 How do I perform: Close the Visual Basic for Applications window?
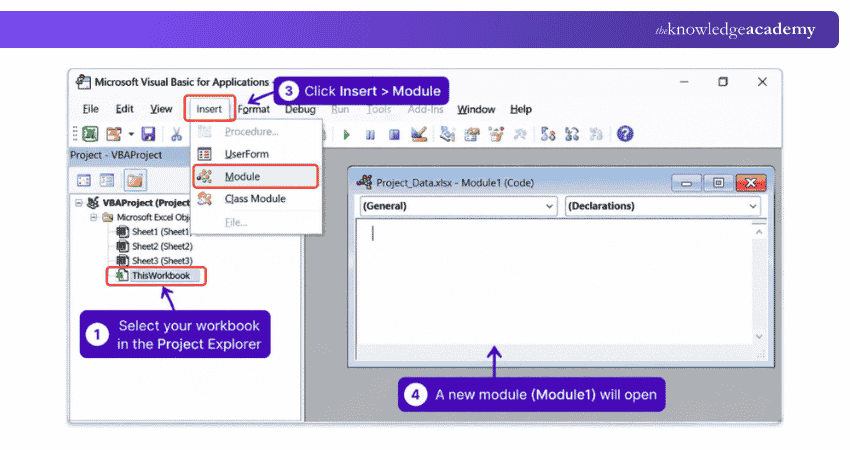(x=762, y=82)
